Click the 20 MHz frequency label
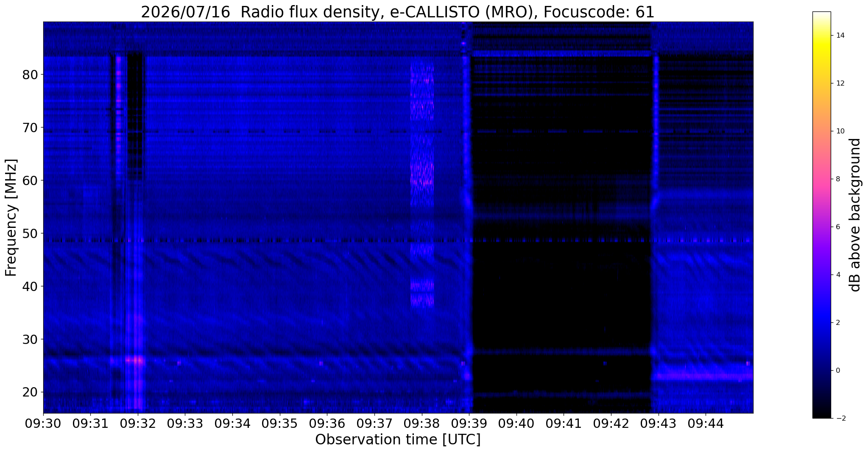Image resolution: width=868 pixels, height=452 pixels. (30, 392)
